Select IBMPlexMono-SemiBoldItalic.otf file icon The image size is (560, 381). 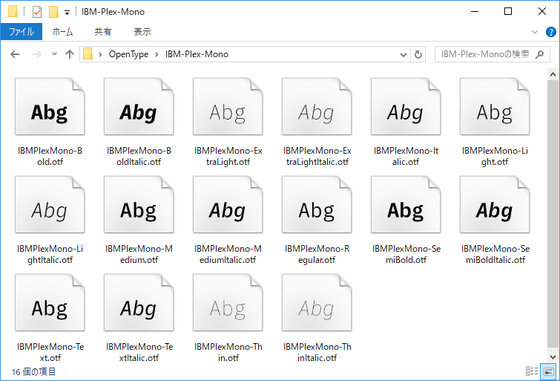point(495,205)
